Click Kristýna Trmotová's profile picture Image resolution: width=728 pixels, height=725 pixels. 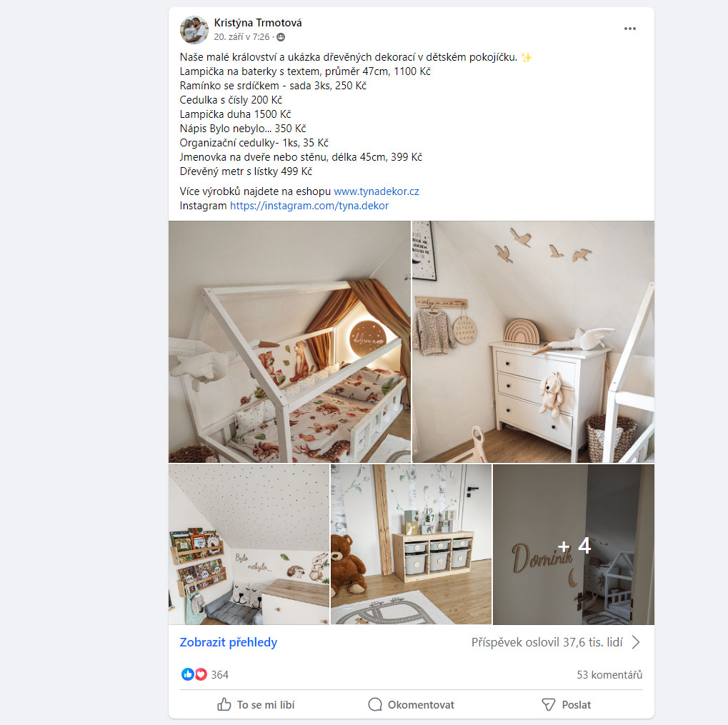point(194,29)
